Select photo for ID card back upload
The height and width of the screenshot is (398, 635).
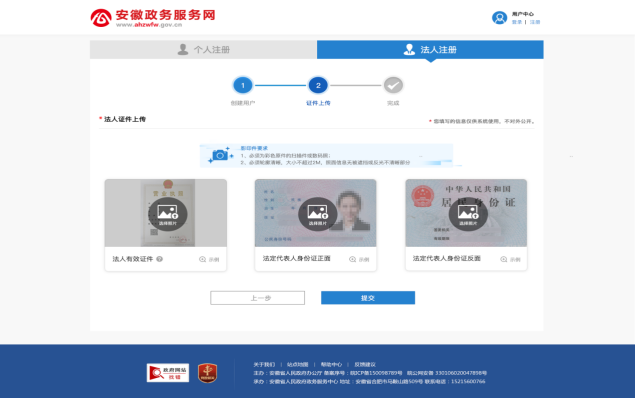[468, 214]
